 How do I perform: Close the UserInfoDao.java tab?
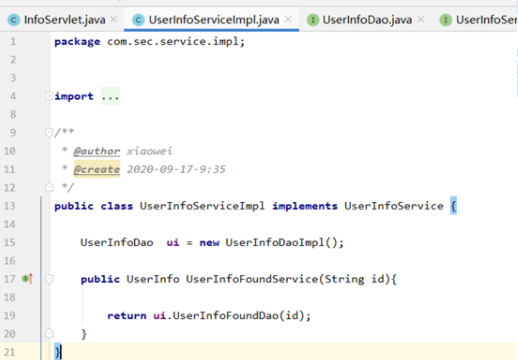point(421,19)
